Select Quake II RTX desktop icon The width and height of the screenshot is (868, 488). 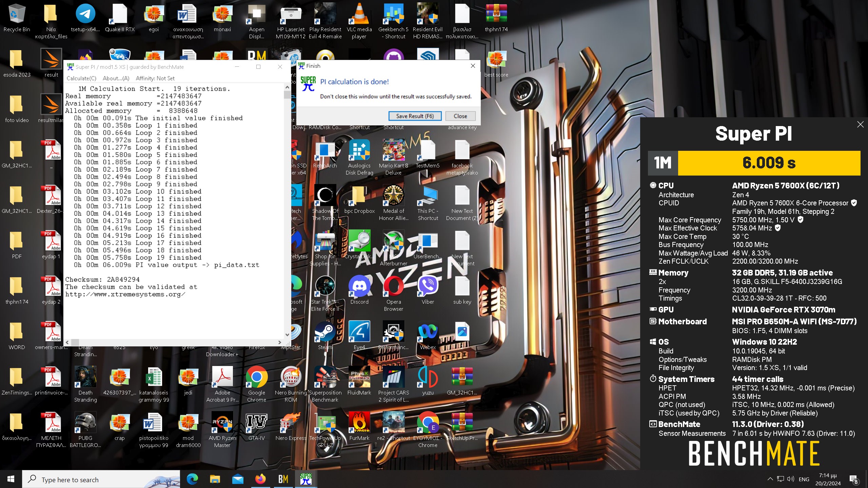coord(120,19)
